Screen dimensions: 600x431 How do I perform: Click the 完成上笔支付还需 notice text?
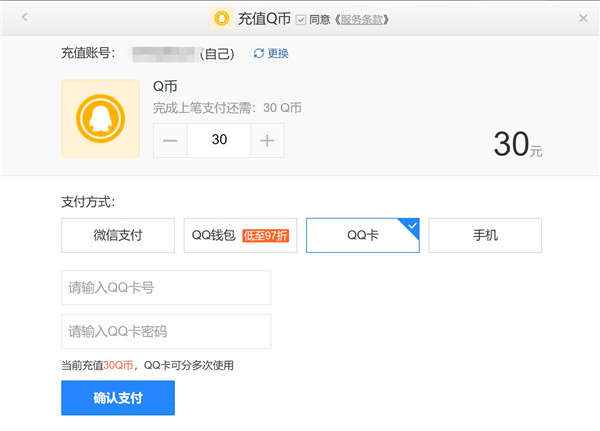(x=227, y=108)
